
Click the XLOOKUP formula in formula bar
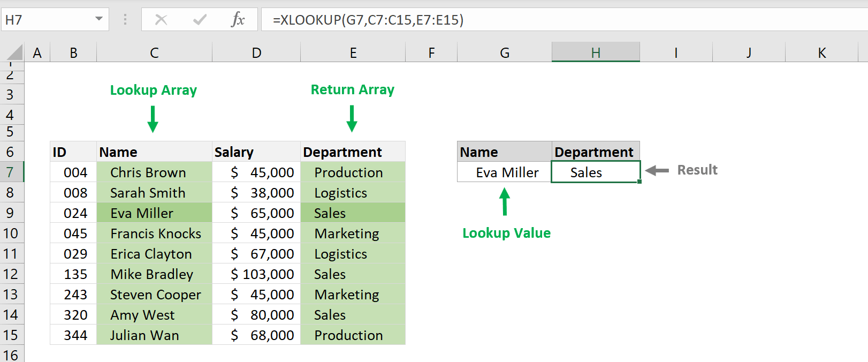pos(368,20)
